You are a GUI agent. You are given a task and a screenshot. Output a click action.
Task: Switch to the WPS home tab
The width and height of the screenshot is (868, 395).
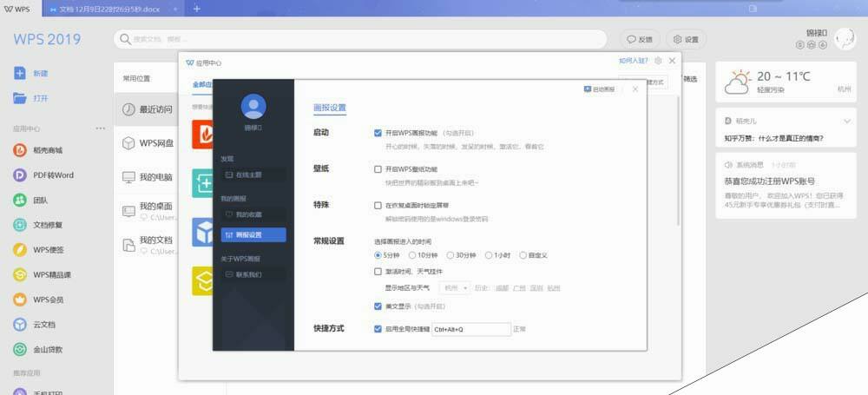point(20,9)
